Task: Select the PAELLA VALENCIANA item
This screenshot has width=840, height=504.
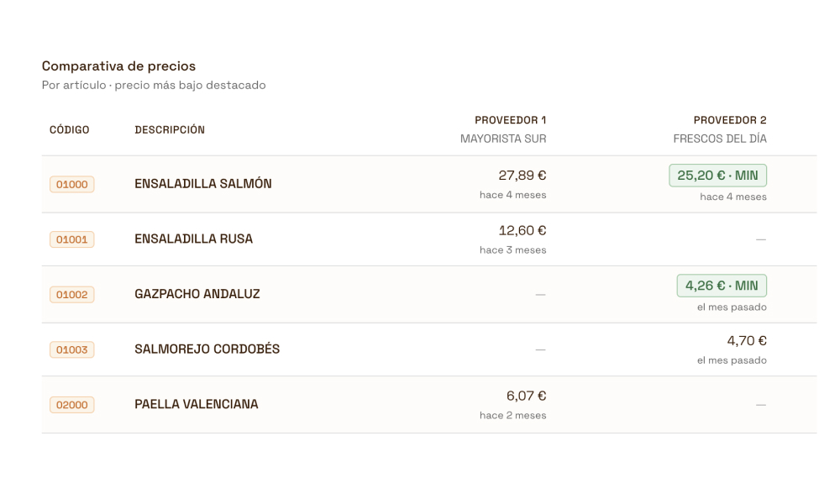Action: click(x=196, y=404)
